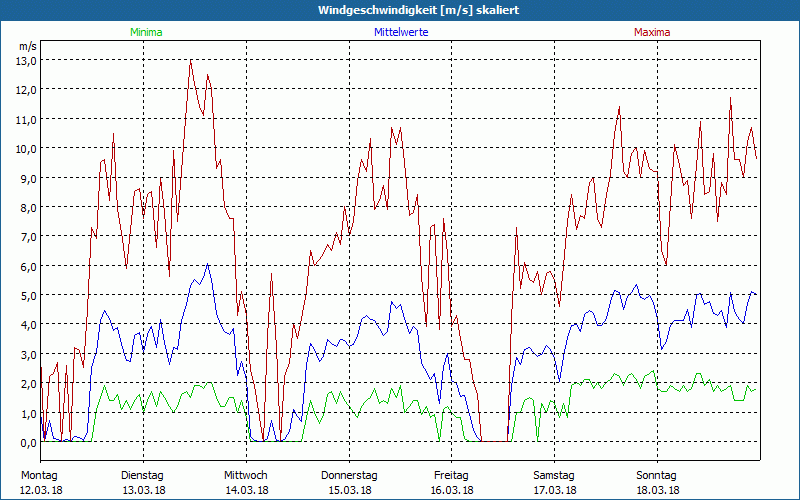Click the 2,0 y-axis value label
This screenshot has height=500, width=800.
pyautogui.click(x=28, y=384)
